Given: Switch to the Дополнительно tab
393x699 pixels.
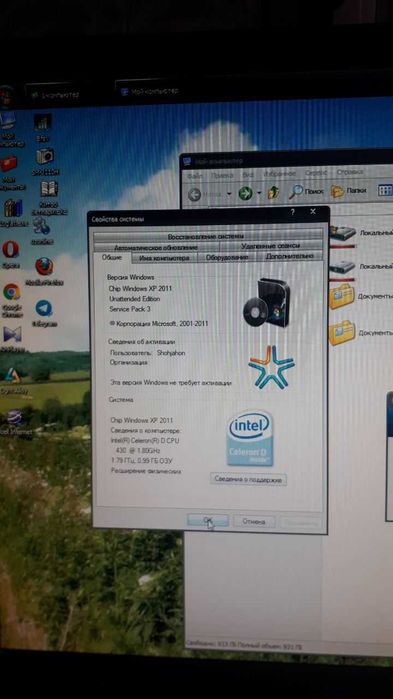Looking at the screenshot, I should 290,256.
